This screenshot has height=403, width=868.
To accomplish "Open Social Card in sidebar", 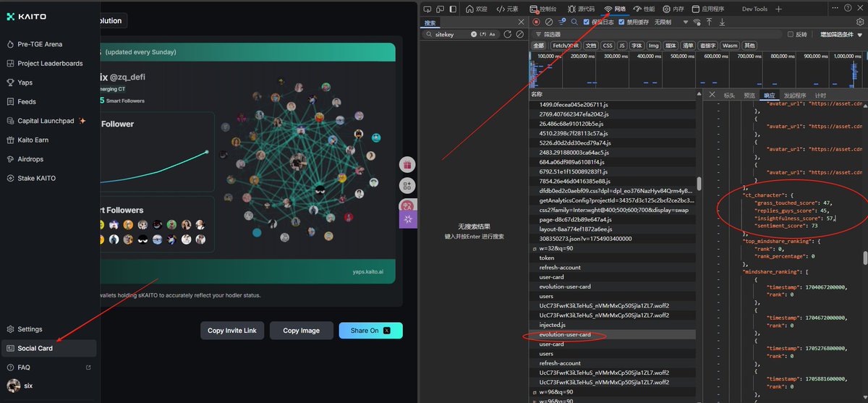I will (x=48, y=348).
